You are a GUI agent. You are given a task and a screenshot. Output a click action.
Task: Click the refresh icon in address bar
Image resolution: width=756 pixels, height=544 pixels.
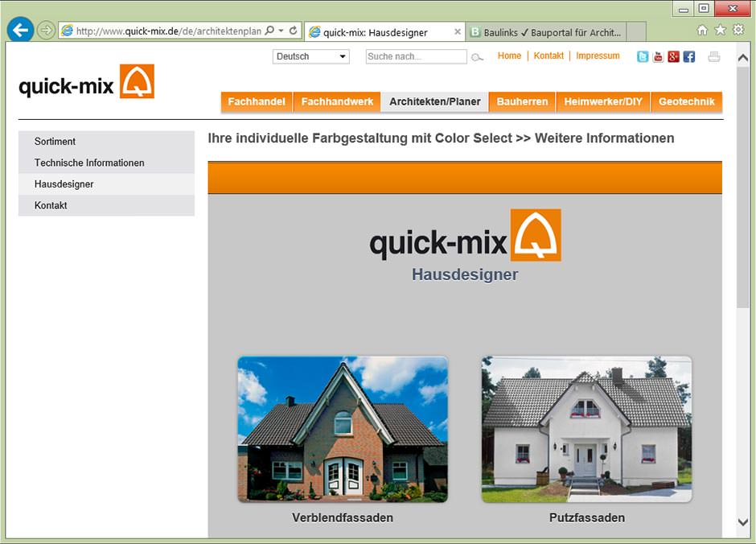(293, 31)
